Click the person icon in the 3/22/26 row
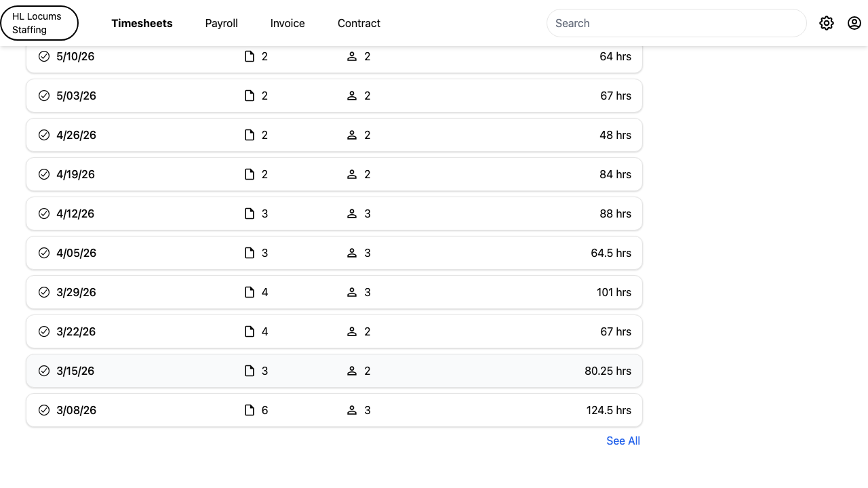This screenshot has width=868, height=488. pos(352,331)
